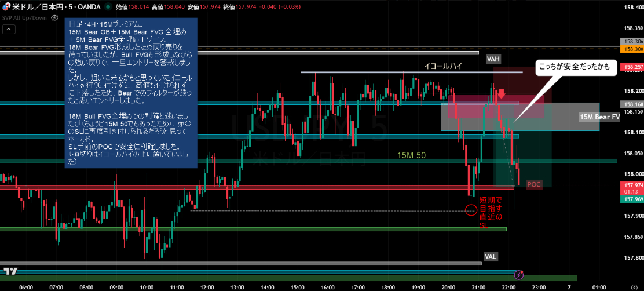Click the 157.850 price axis label
The image size is (644, 291).
coord(633,237)
